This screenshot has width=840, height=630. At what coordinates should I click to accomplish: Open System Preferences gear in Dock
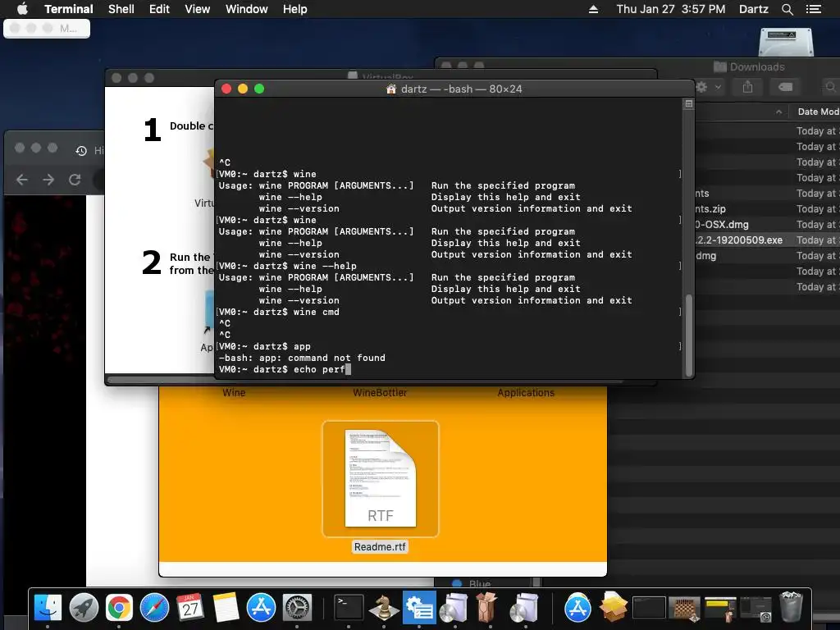click(297, 608)
